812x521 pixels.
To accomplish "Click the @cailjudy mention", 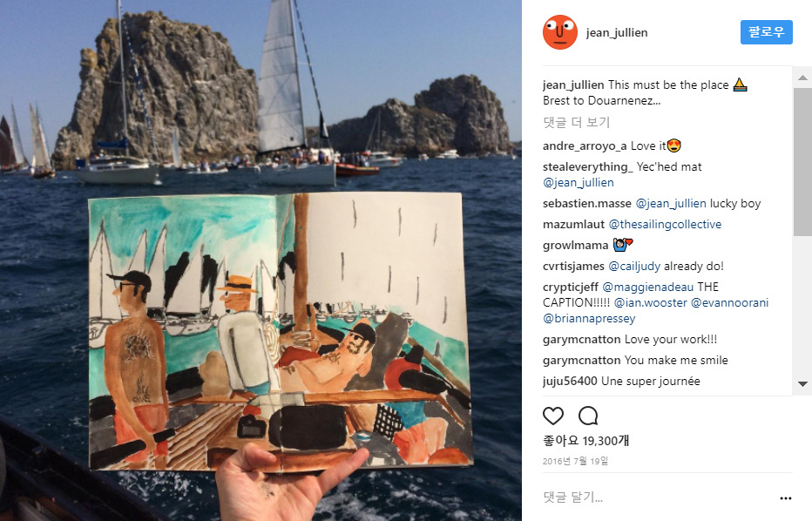I will (x=634, y=267).
